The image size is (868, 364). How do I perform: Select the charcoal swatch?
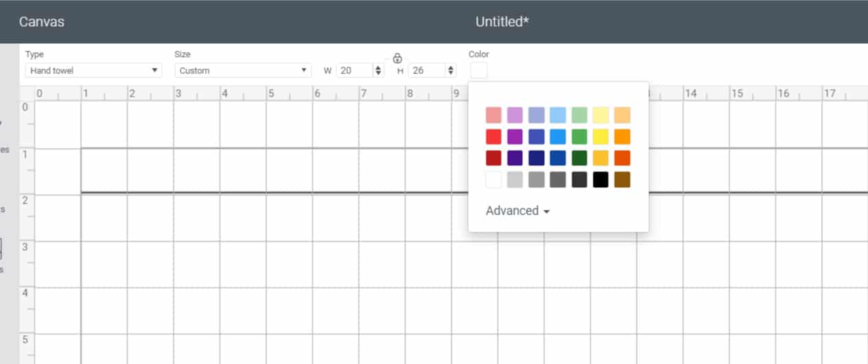[580, 180]
